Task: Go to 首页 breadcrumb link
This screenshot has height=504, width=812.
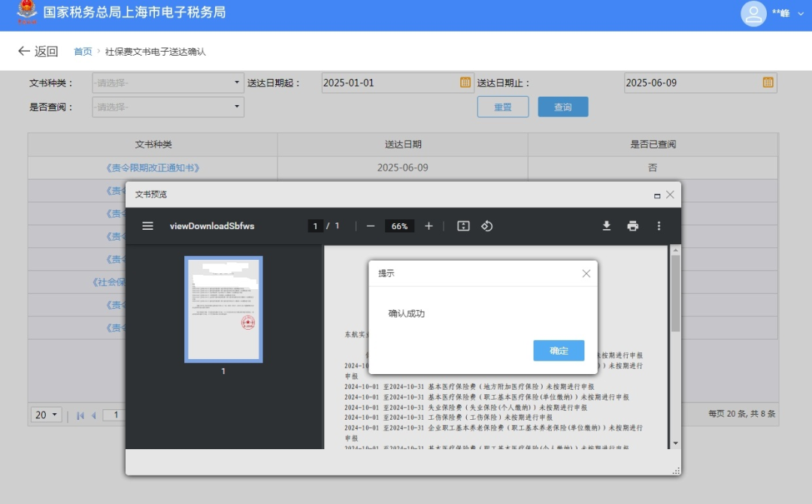Action: click(x=83, y=52)
